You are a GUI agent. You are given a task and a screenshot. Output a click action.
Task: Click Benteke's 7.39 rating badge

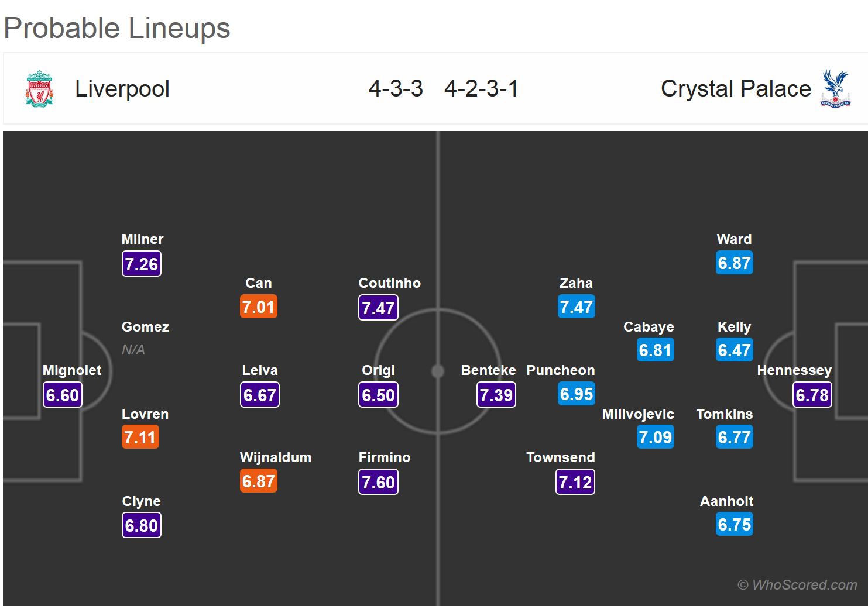pyautogui.click(x=496, y=395)
